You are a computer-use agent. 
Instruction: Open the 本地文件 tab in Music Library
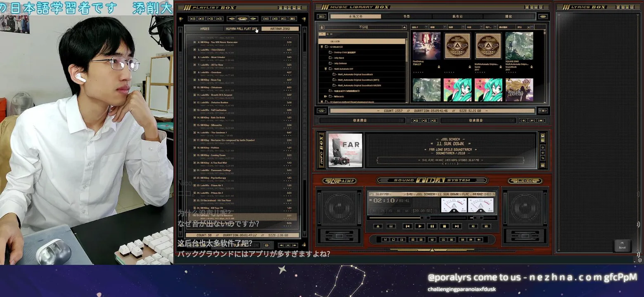pos(355,16)
